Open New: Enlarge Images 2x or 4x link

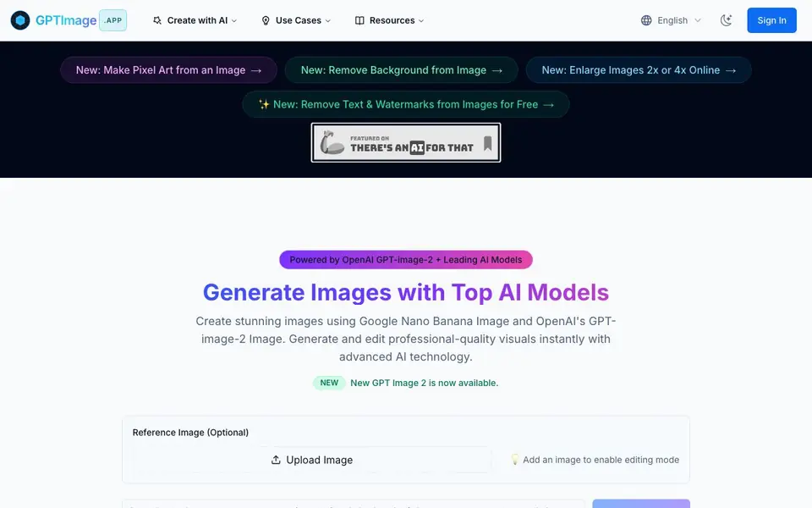click(x=639, y=70)
